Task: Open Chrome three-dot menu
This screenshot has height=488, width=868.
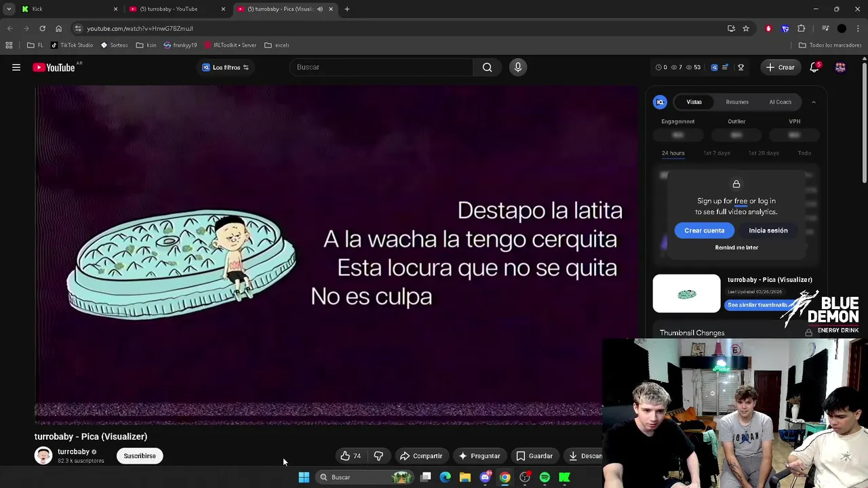Action: pyautogui.click(x=858, y=28)
